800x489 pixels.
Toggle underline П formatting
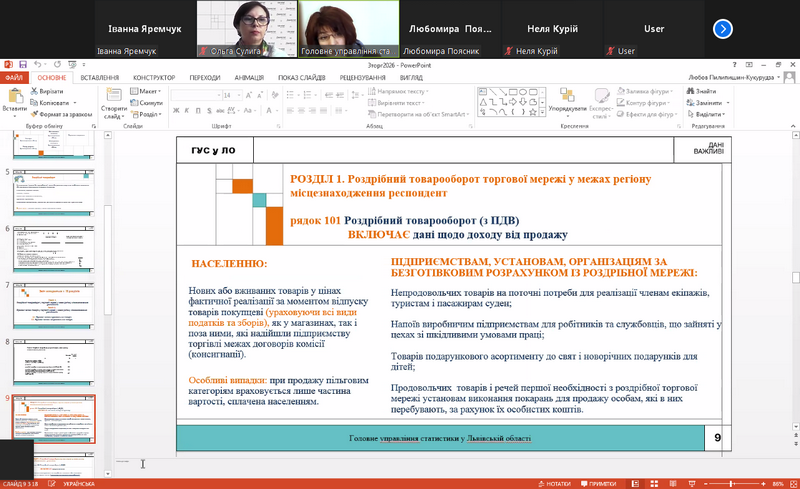(x=198, y=110)
